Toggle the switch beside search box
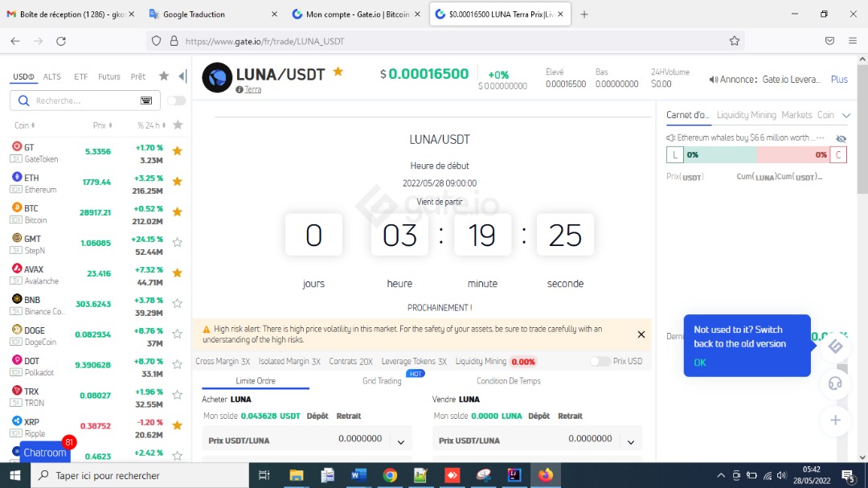The image size is (868, 488). (177, 100)
